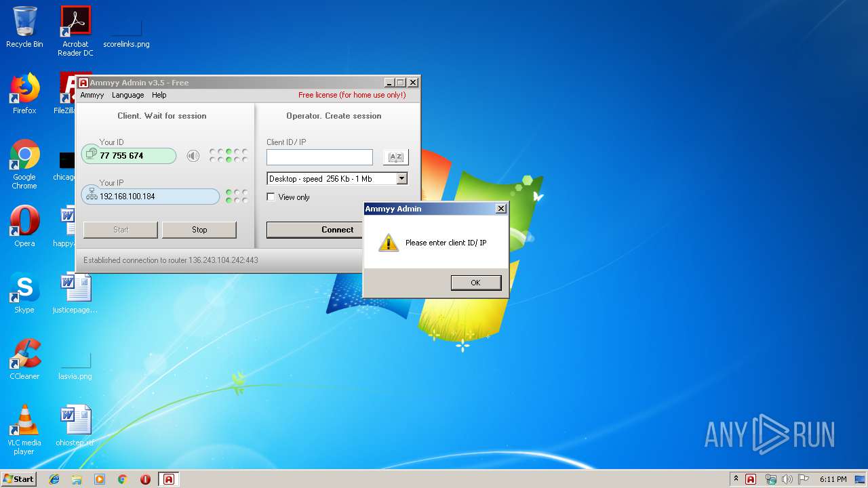Click the network icon in Your IP field
Image resolution: width=868 pixels, height=488 pixels.
pos(92,196)
